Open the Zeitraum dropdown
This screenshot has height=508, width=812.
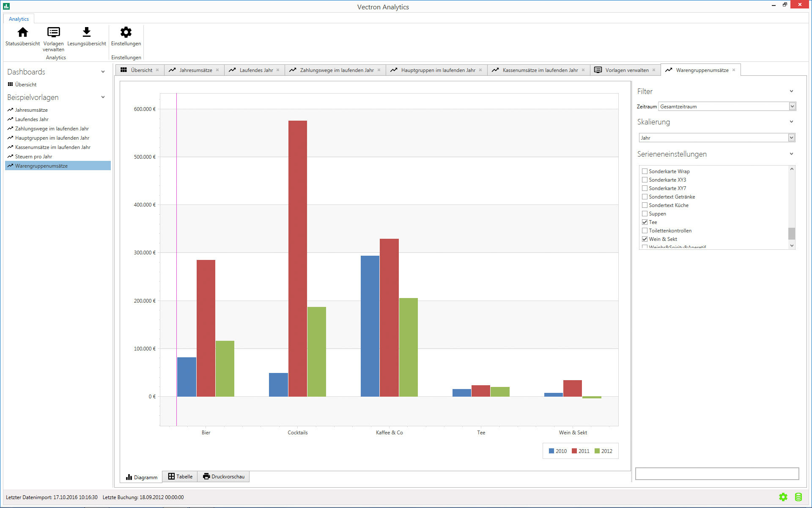[792, 107]
